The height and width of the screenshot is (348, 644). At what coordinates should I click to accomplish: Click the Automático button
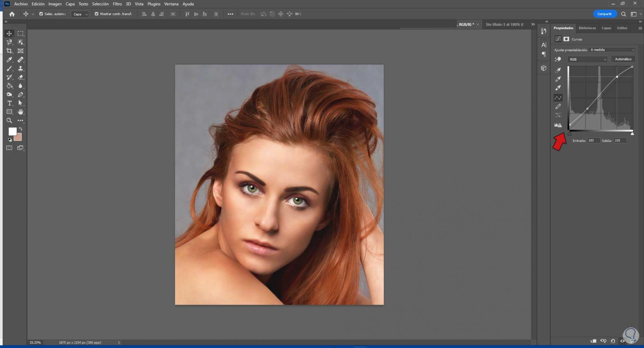[623, 59]
